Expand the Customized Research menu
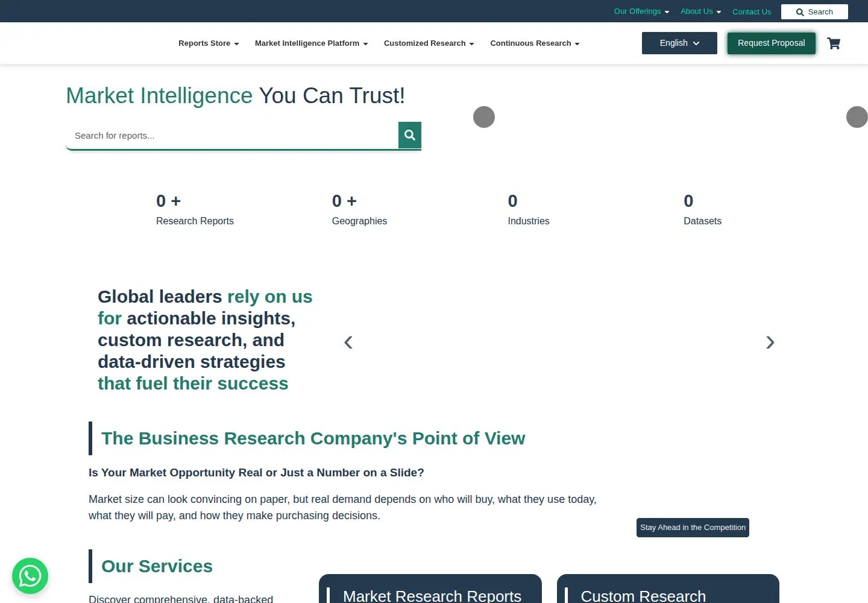The width and height of the screenshot is (868, 603). coord(429,43)
